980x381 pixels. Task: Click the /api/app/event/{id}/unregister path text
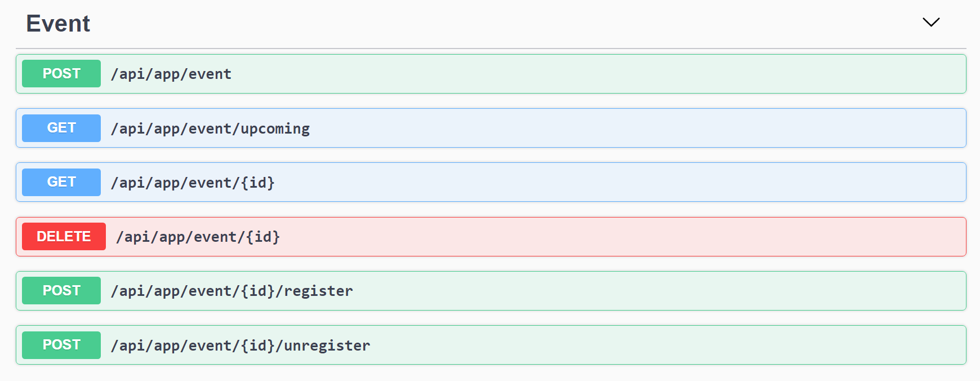click(240, 345)
